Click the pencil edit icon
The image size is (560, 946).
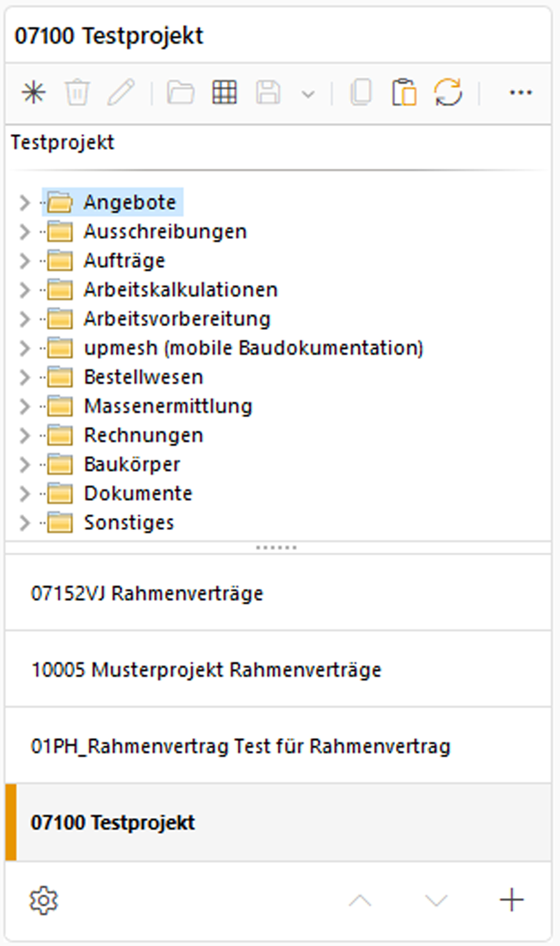point(121,92)
